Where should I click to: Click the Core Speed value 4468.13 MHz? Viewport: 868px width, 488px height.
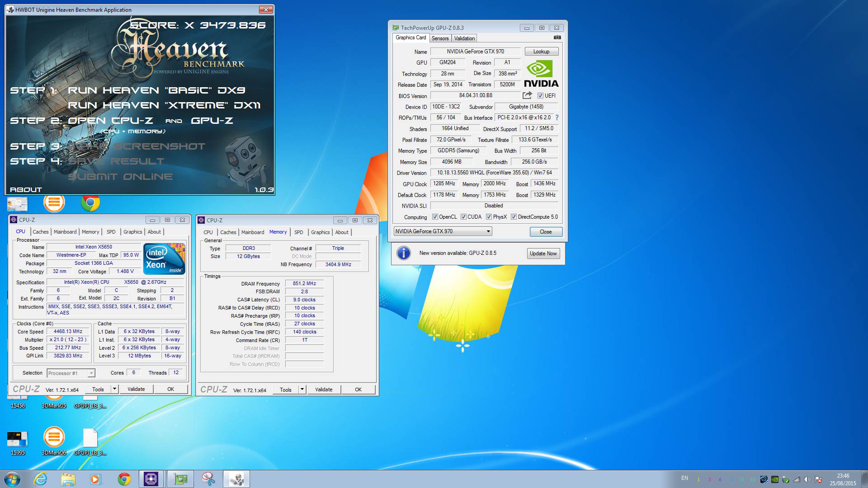(68, 331)
